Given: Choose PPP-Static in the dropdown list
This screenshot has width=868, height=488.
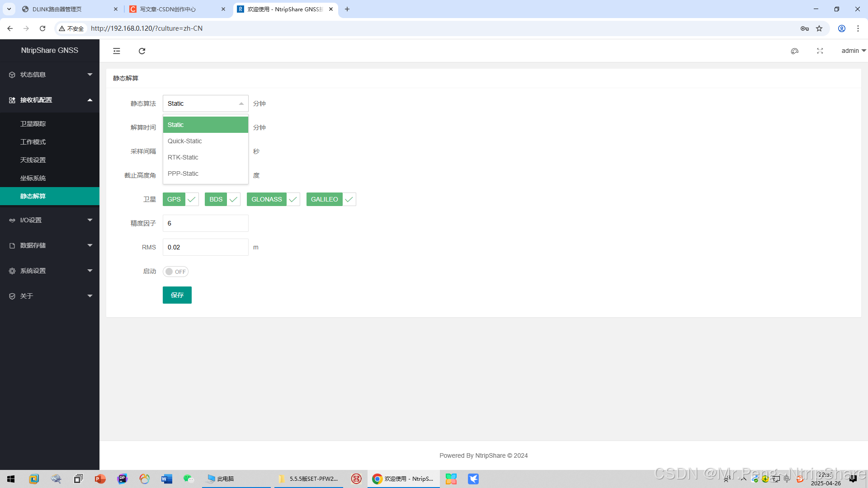Looking at the screenshot, I should (183, 174).
